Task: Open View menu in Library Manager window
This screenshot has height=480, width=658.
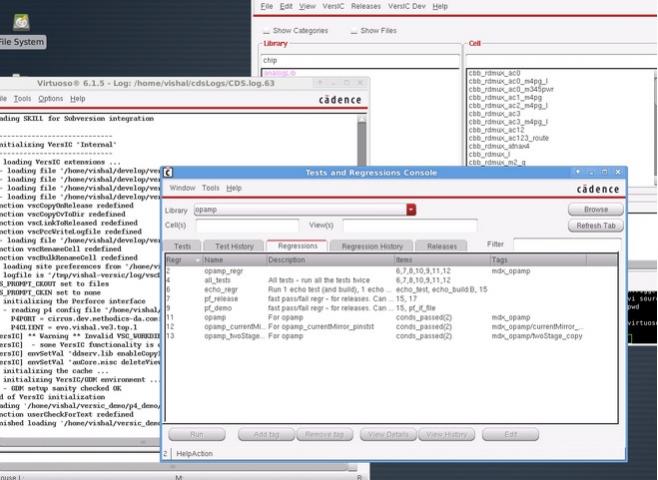Action: pos(307,6)
